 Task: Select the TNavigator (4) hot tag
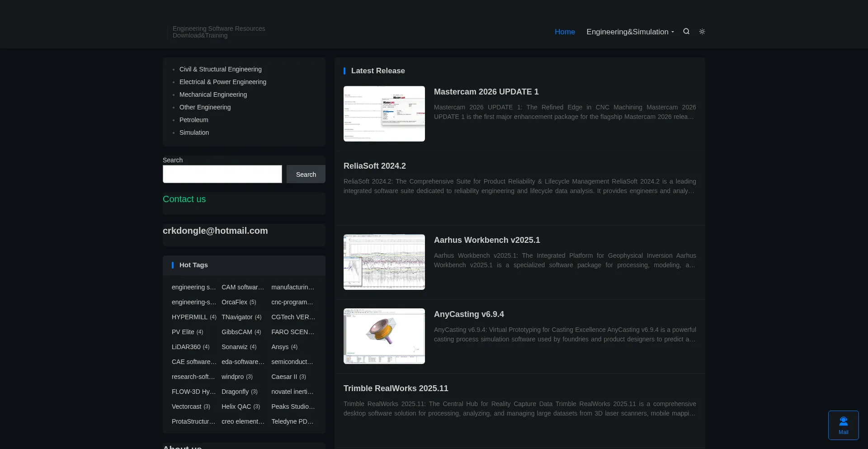241,317
